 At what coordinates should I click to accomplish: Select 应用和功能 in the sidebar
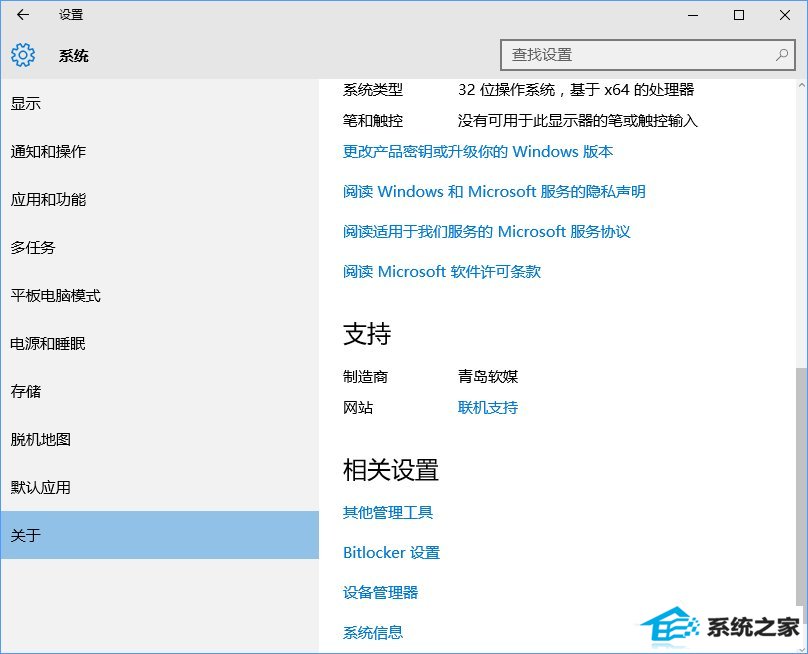160,199
